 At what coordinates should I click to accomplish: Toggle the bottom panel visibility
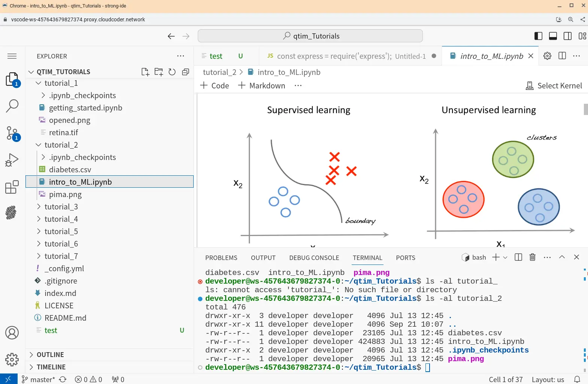click(553, 36)
